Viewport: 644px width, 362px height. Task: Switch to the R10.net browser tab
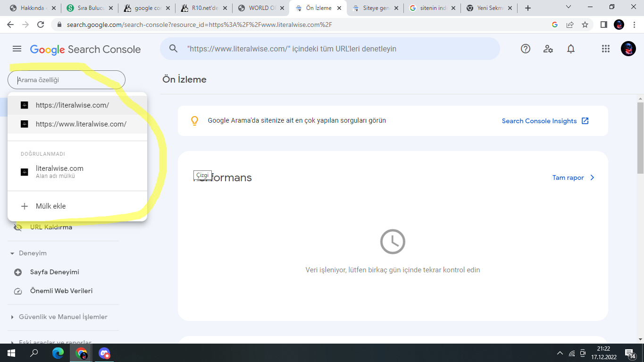point(204,8)
